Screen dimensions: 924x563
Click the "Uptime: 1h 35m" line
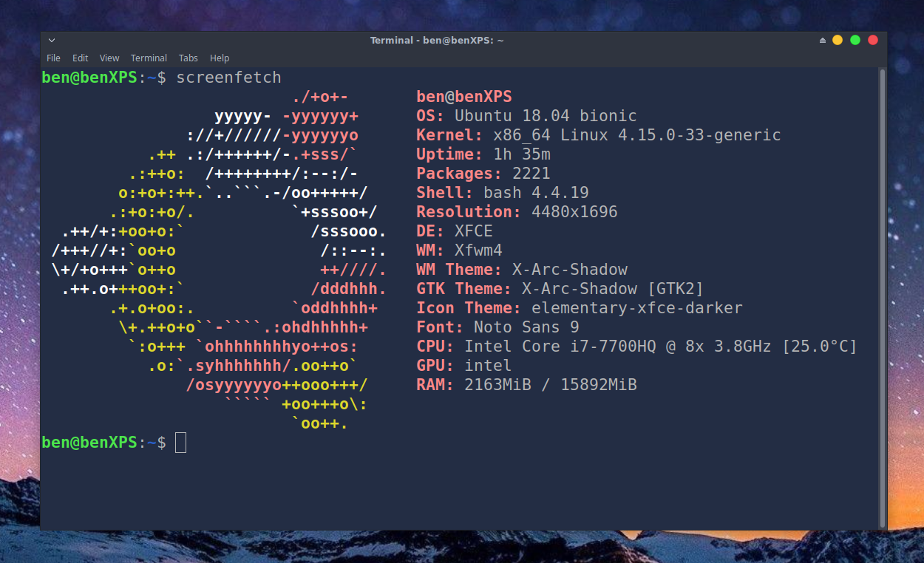pyautogui.click(x=483, y=154)
